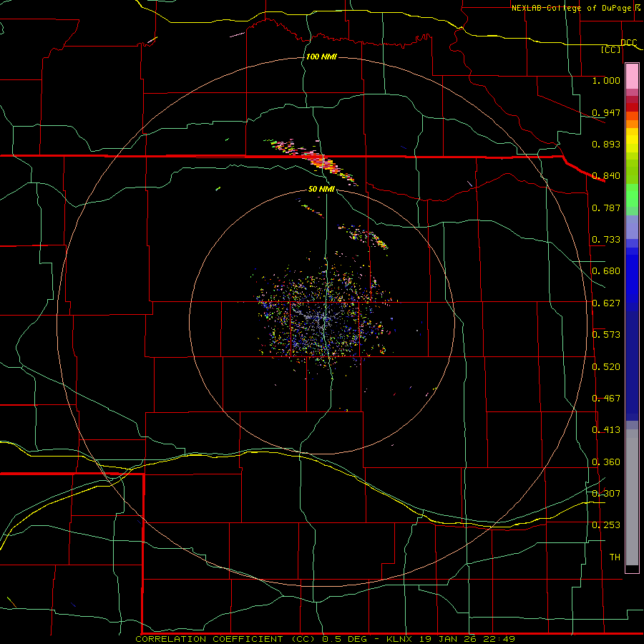Click the TH threshold label

pos(615,557)
